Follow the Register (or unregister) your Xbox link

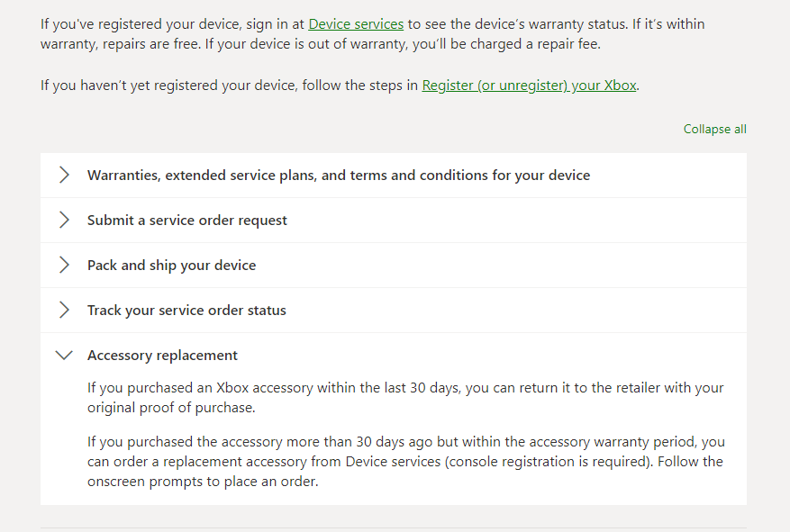click(x=530, y=86)
